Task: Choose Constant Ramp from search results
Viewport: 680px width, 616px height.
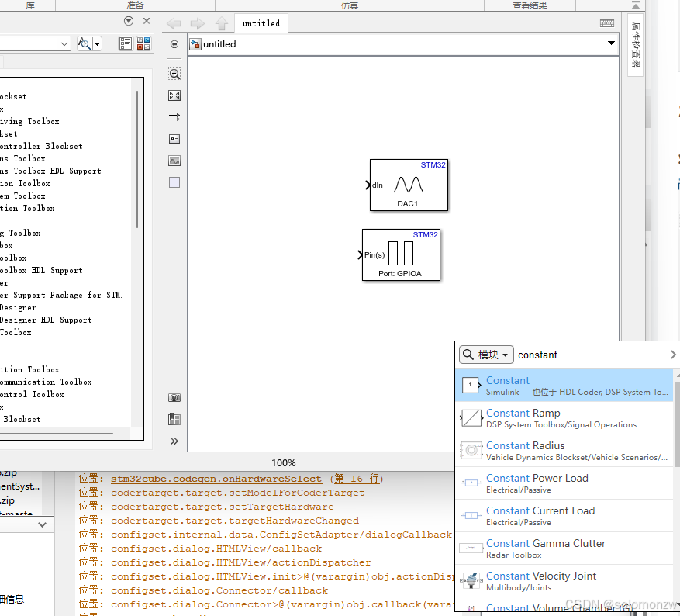Action: [x=564, y=417]
